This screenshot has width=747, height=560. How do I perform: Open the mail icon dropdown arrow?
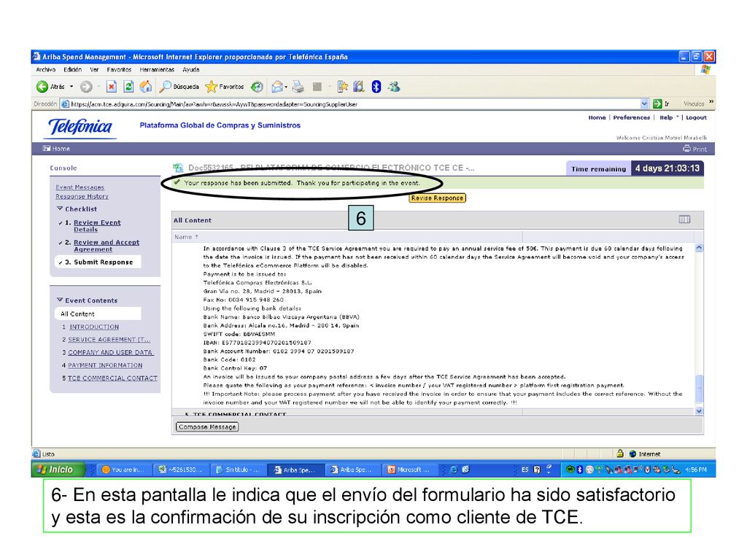coord(286,87)
